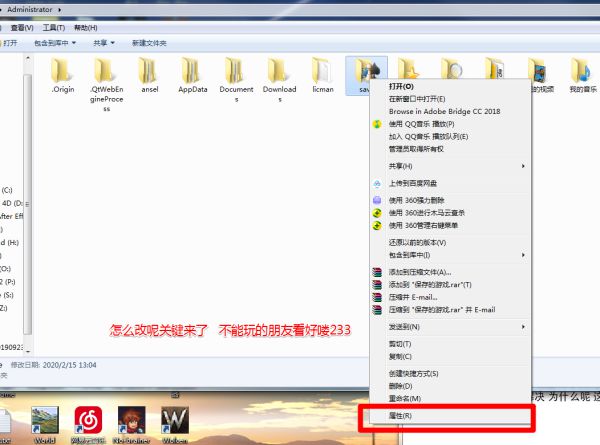Select the ansel folder icon

[149, 70]
